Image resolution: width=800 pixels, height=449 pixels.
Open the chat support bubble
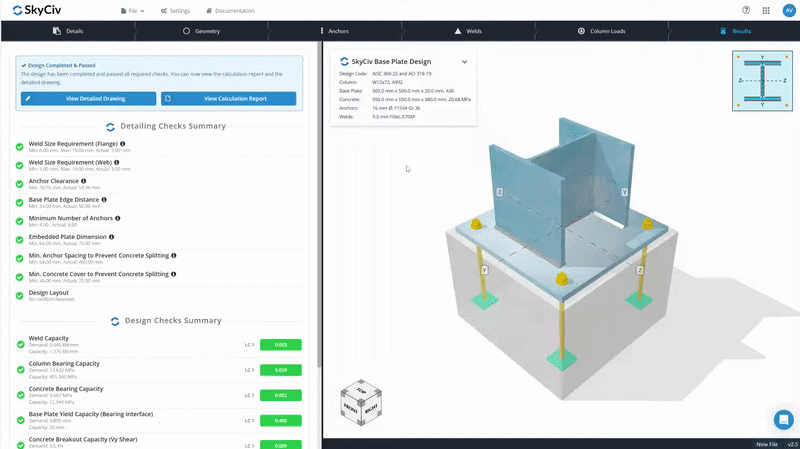(x=783, y=420)
